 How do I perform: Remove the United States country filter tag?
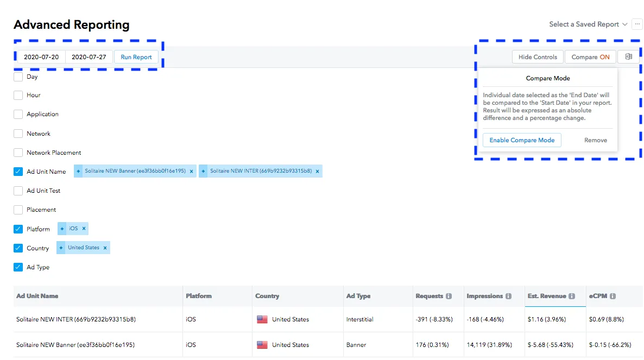[105, 248]
